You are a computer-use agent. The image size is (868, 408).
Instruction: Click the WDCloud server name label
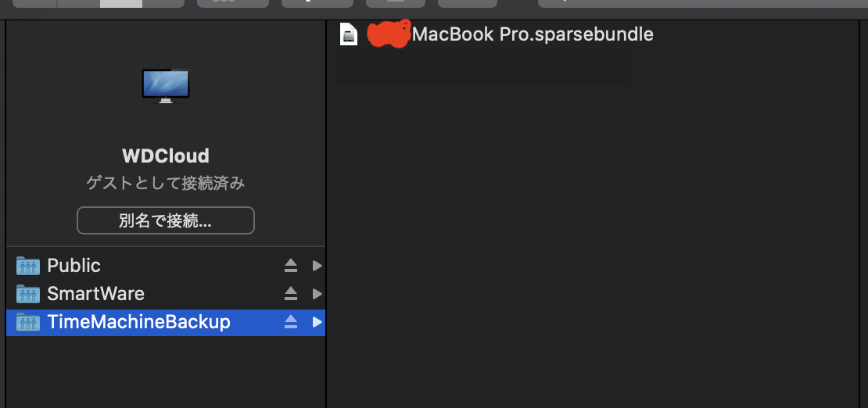coord(166,156)
